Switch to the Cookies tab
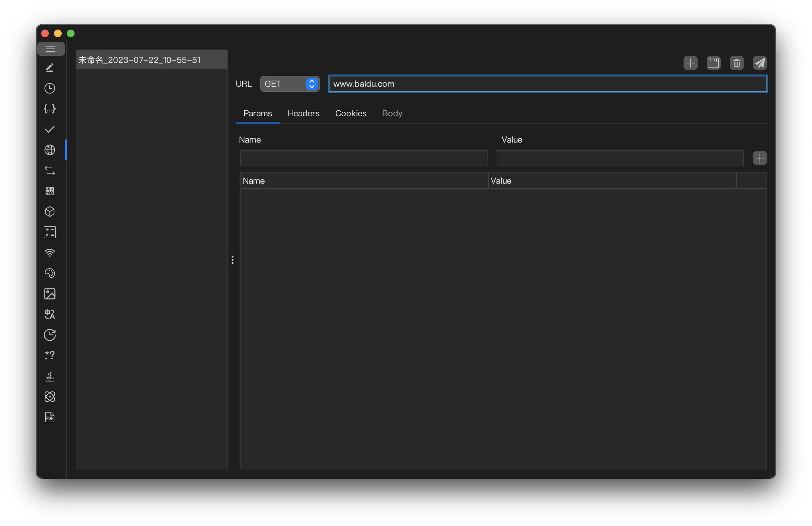This screenshot has height=526, width=812. 350,113
